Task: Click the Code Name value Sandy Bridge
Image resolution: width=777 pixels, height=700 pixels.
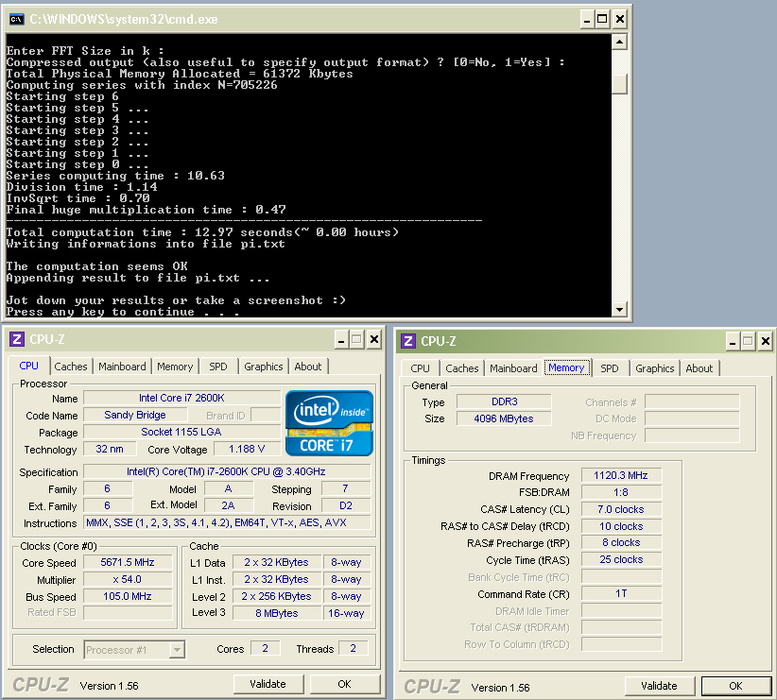Action: tap(135, 415)
